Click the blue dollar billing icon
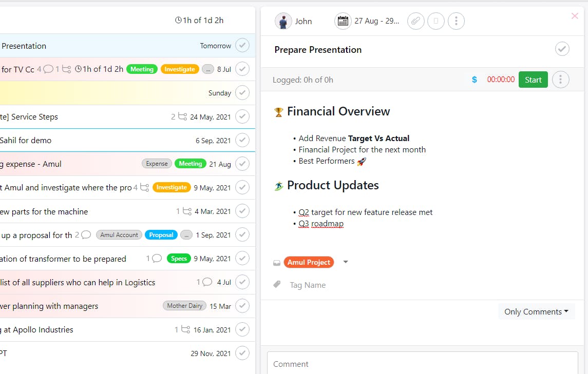Image resolution: width=588 pixels, height=374 pixels. tap(474, 80)
